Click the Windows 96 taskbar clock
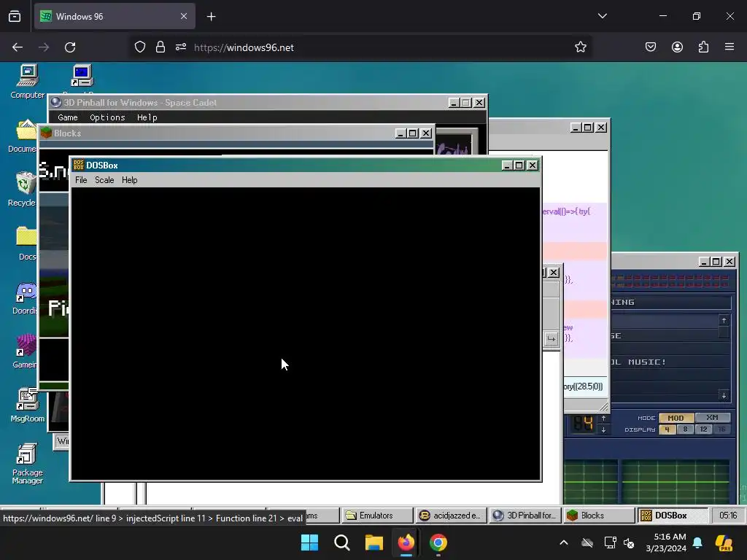Image resolution: width=747 pixels, height=560 pixels. click(x=728, y=516)
